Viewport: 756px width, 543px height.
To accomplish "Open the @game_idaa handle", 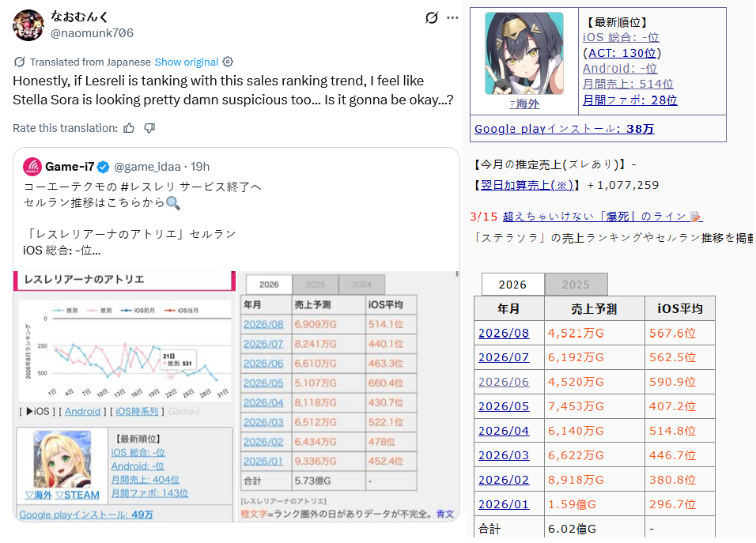I will (147, 167).
